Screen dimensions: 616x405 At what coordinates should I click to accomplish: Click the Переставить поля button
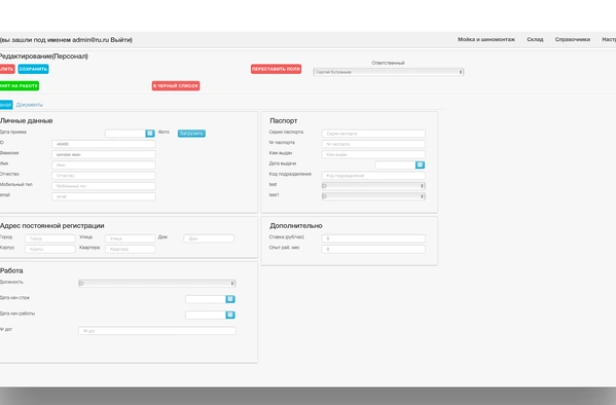pyautogui.click(x=276, y=69)
